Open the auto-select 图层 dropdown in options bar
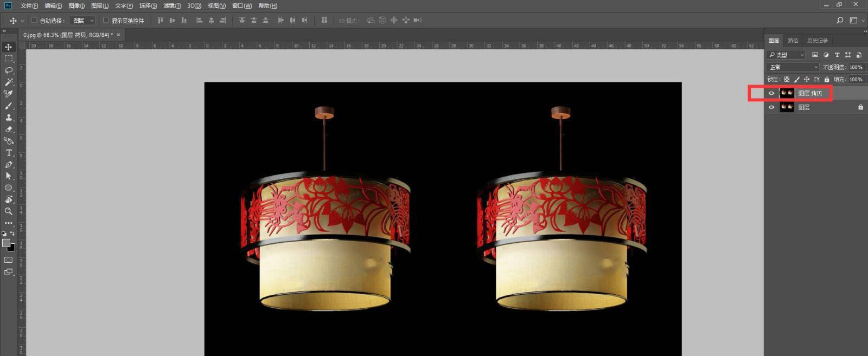The width and height of the screenshot is (868, 356). click(x=84, y=21)
